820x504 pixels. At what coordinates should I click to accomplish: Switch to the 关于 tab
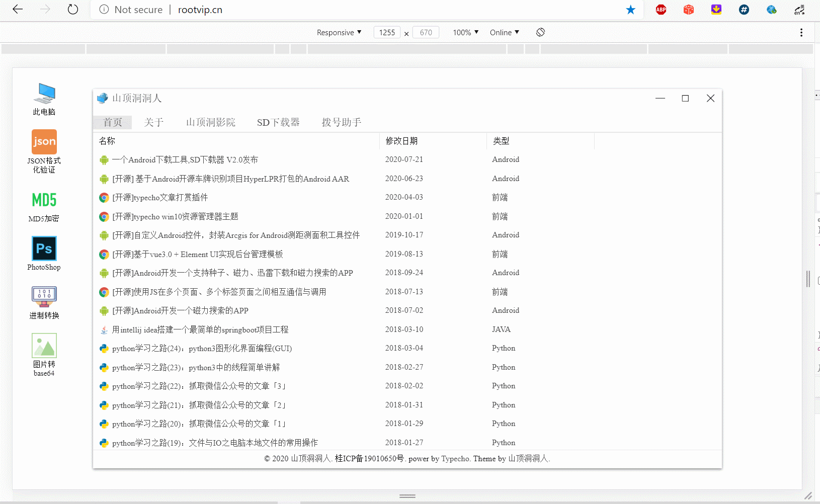coord(154,122)
